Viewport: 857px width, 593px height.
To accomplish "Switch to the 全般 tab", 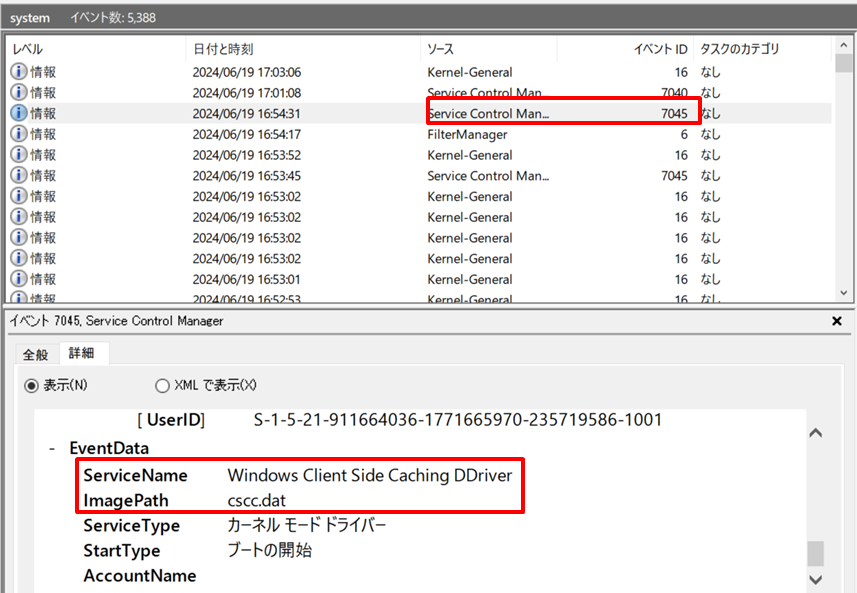I will [34, 353].
